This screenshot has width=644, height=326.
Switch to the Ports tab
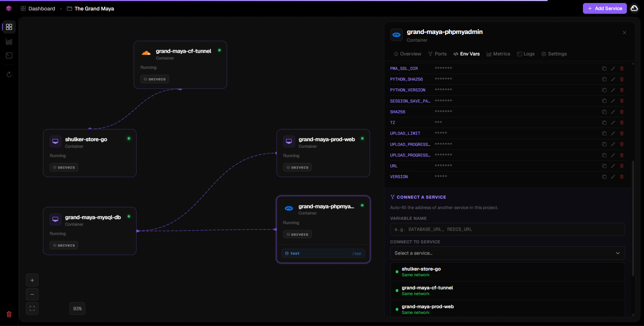437,54
